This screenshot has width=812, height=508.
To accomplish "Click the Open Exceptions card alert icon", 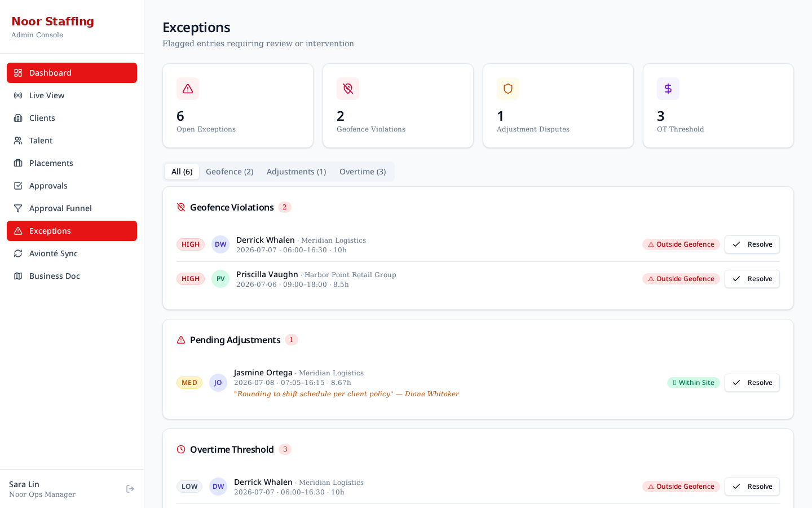I will point(188,89).
